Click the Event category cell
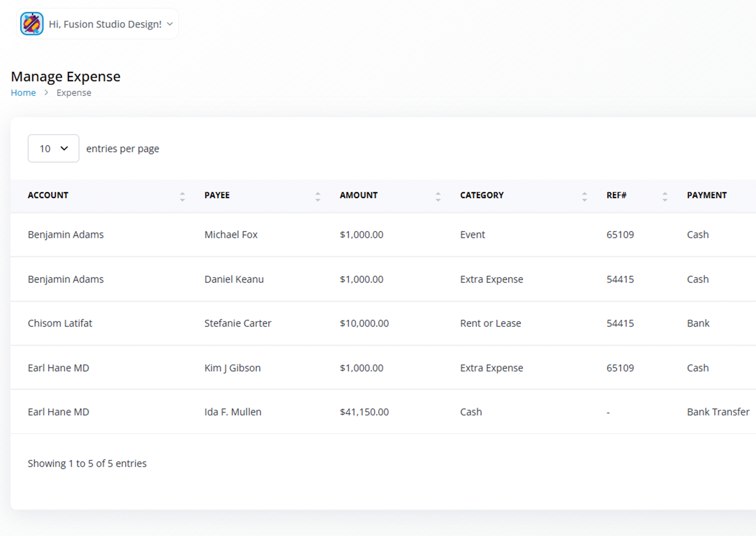756x536 pixels. pos(472,235)
